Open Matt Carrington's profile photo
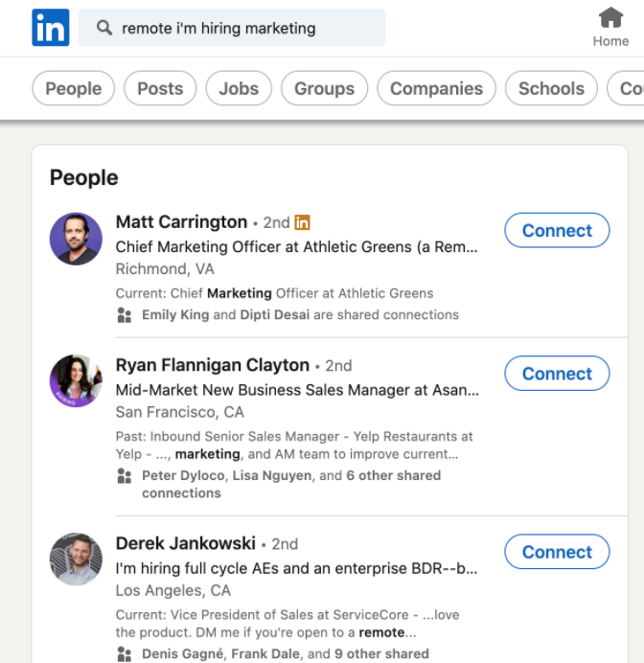This screenshot has height=663, width=644. coord(76,239)
